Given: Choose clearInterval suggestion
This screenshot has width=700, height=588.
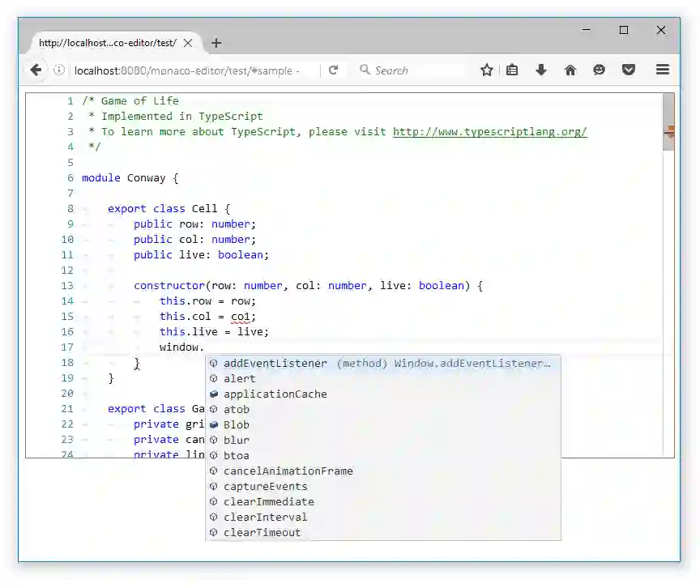Looking at the screenshot, I should [383, 517].
